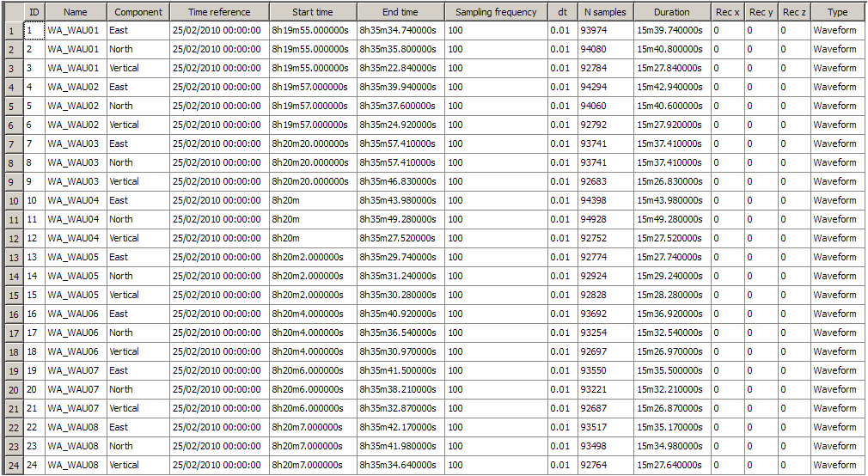The width and height of the screenshot is (868, 476).
Task: Select the N samples cell 94398
Action: click(x=594, y=200)
